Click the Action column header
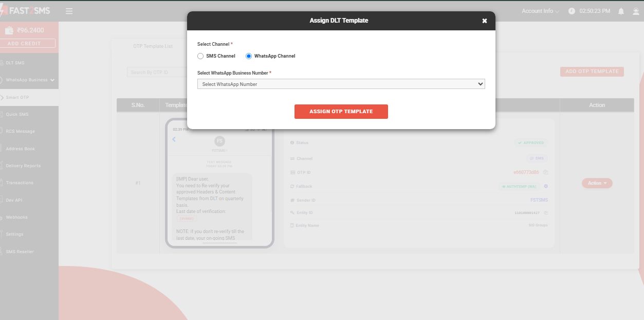This screenshot has width=644, height=320. click(x=597, y=105)
